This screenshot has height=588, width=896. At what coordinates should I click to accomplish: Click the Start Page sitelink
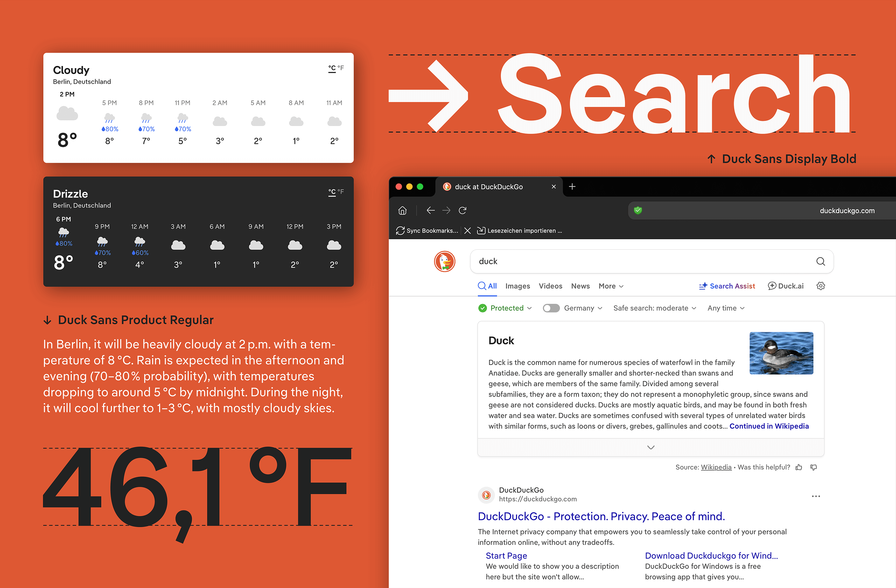point(506,556)
